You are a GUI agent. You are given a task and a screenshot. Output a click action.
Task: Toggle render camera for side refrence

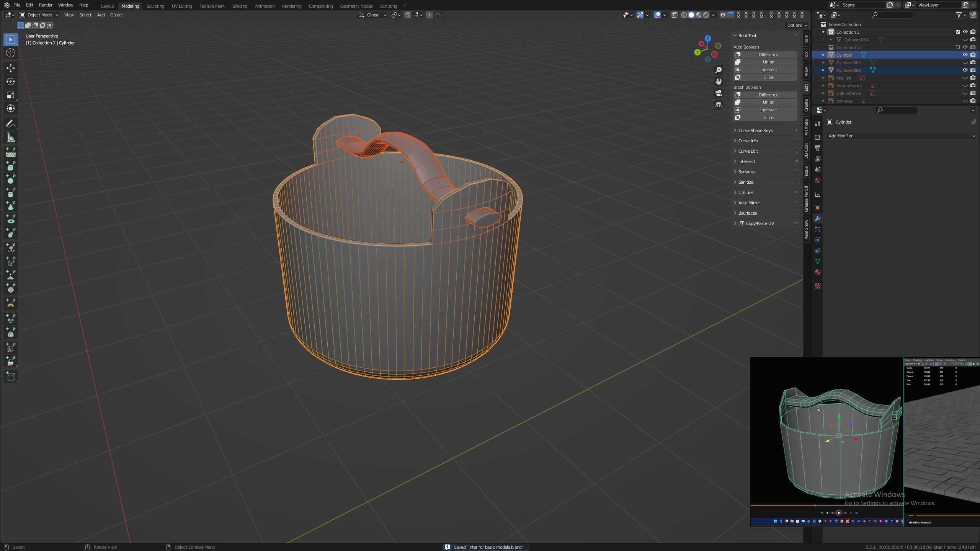(x=973, y=93)
